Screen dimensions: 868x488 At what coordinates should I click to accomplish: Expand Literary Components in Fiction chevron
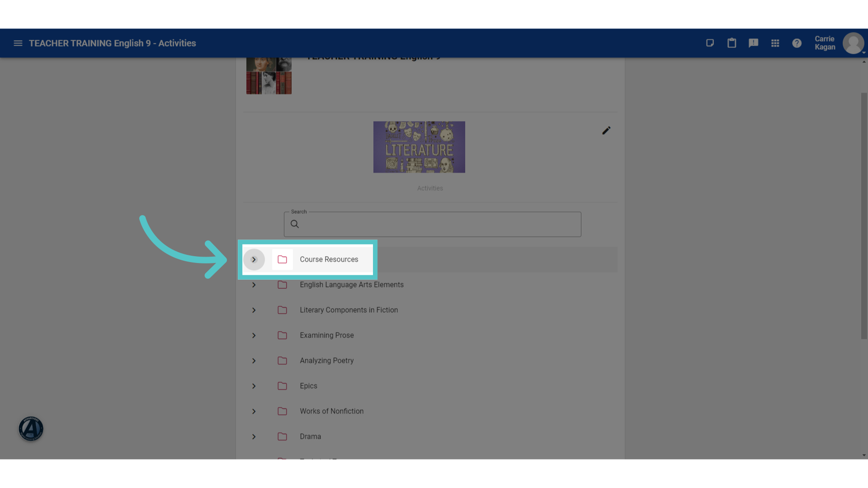coord(254,310)
